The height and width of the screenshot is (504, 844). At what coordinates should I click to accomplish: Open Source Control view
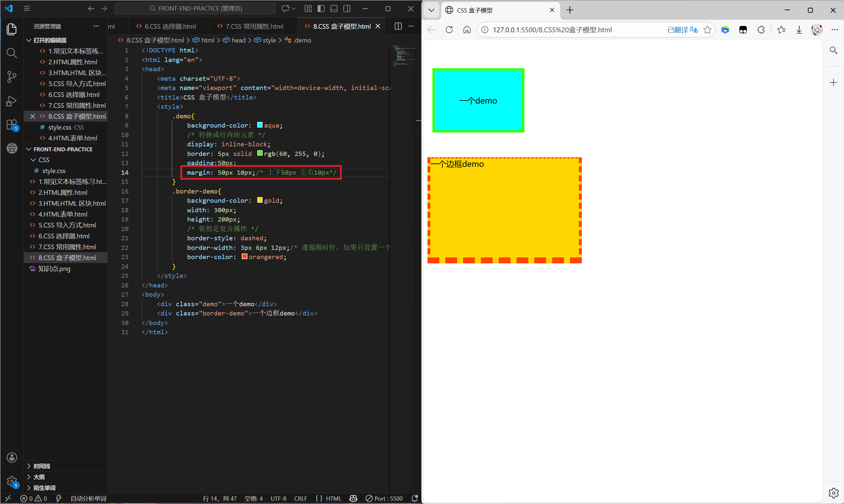point(12,77)
